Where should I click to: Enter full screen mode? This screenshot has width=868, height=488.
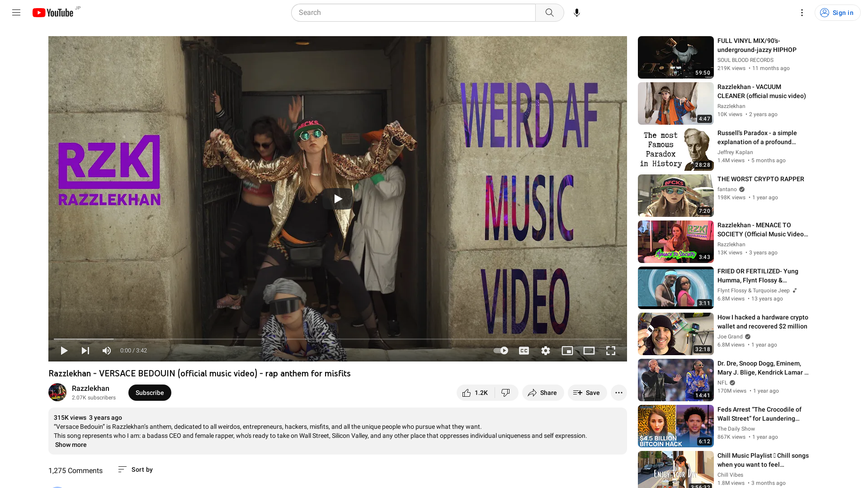611,351
